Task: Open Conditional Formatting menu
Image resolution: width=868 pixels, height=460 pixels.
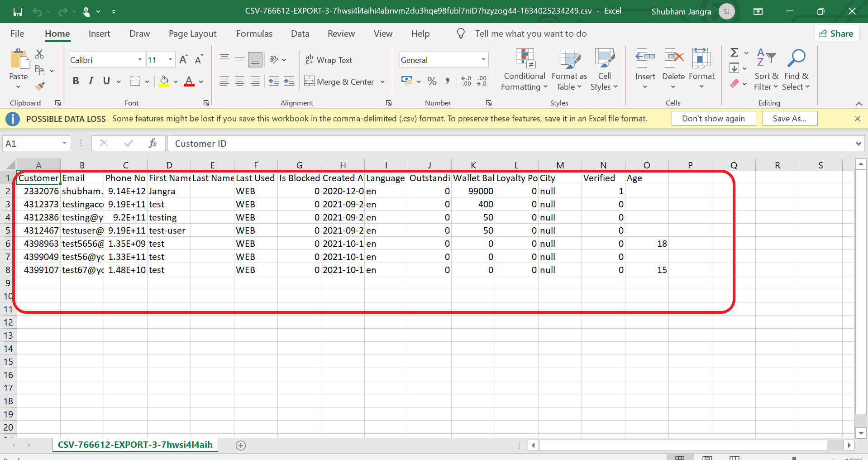Action: coord(525,70)
